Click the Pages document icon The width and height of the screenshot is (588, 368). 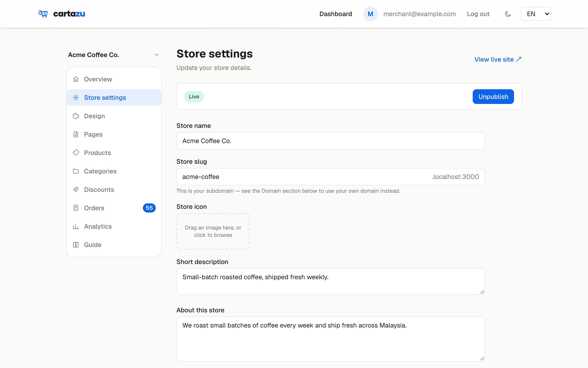(76, 134)
